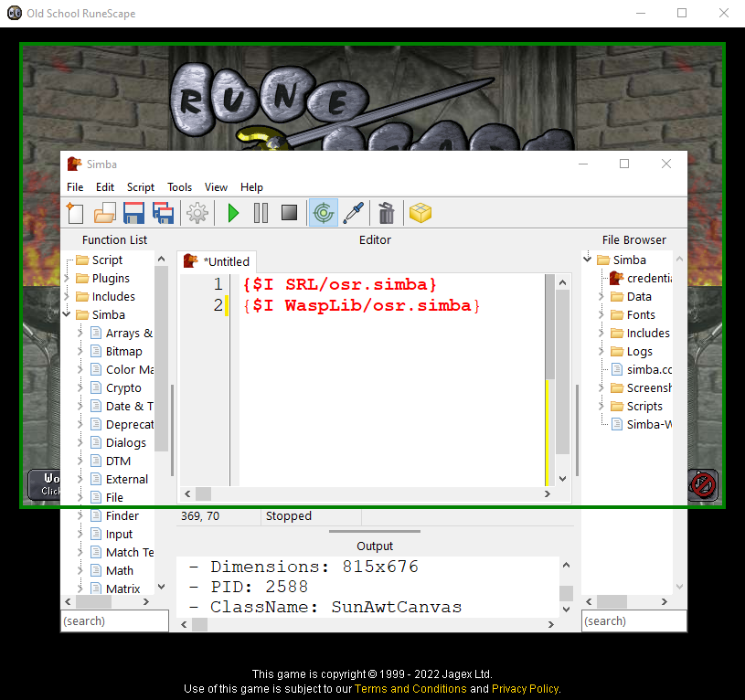Expand the Data folder in File Browser
This screenshot has width=745, height=700.
(601, 296)
